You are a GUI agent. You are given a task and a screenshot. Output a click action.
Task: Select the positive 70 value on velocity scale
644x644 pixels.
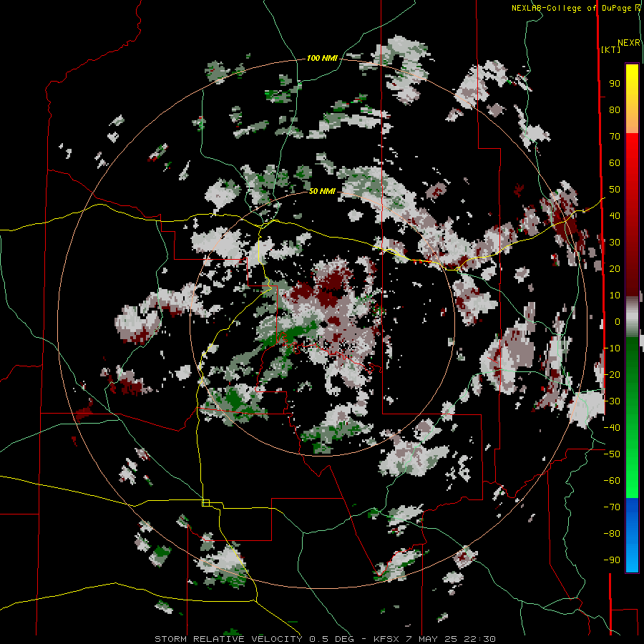tap(615, 137)
